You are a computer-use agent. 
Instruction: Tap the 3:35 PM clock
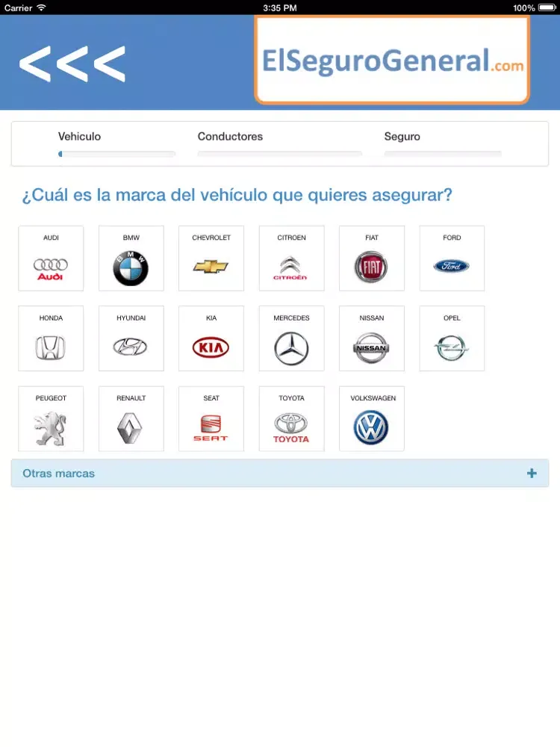point(279,7)
